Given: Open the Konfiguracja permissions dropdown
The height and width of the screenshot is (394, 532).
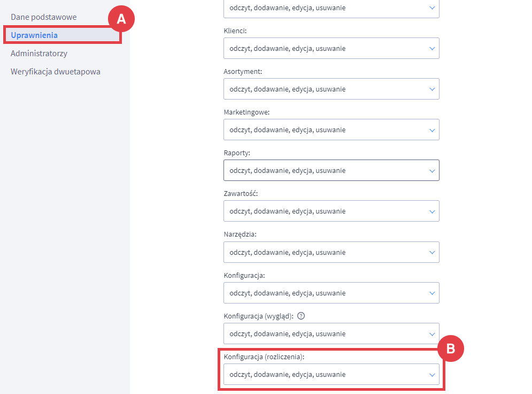Looking at the screenshot, I should [331, 293].
